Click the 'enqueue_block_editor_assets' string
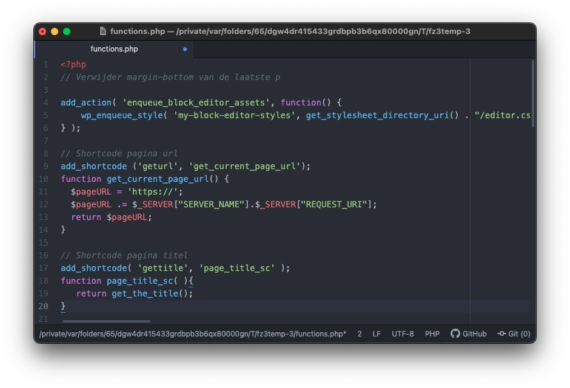The image size is (570, 388). click(x=196, y=103)
